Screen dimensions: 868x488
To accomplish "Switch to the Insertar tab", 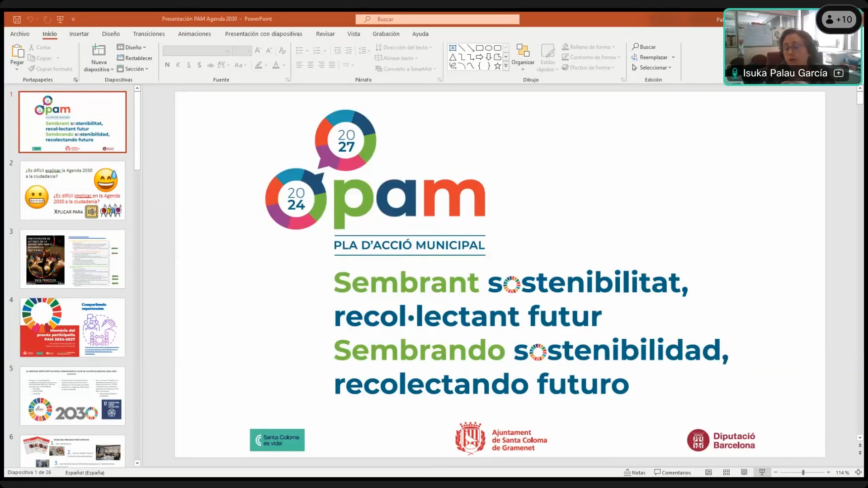I will tap(79, 34).
